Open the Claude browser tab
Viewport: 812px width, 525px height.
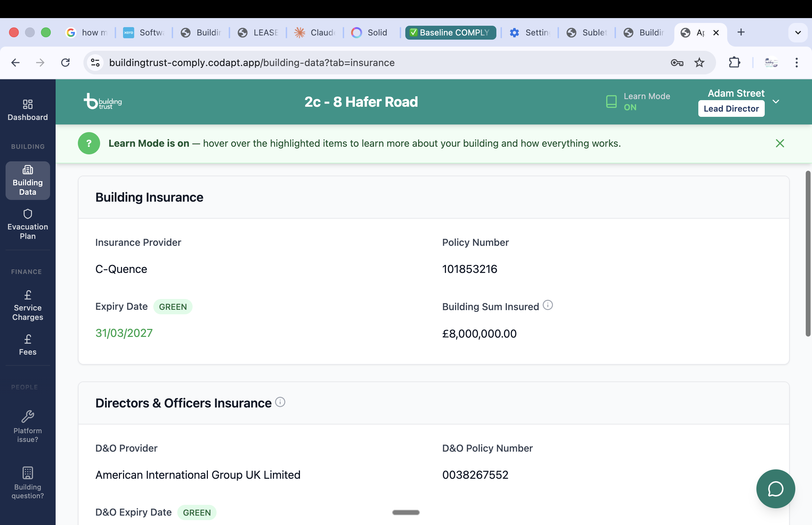314,32
